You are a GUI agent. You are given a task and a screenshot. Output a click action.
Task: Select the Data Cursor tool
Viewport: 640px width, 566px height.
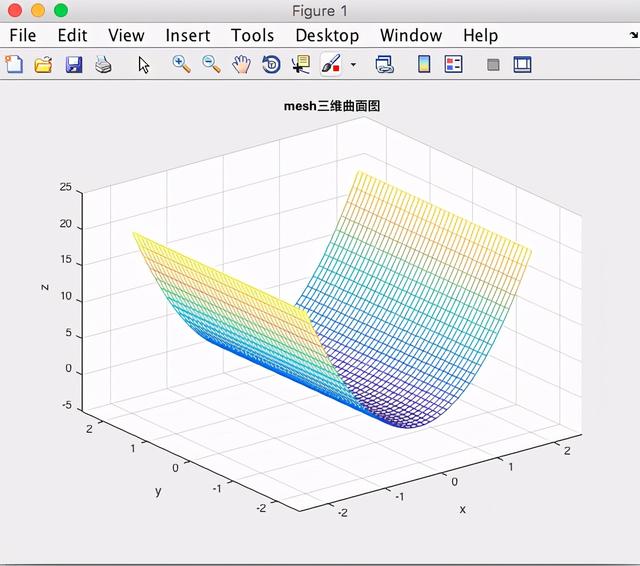(301, 64)
